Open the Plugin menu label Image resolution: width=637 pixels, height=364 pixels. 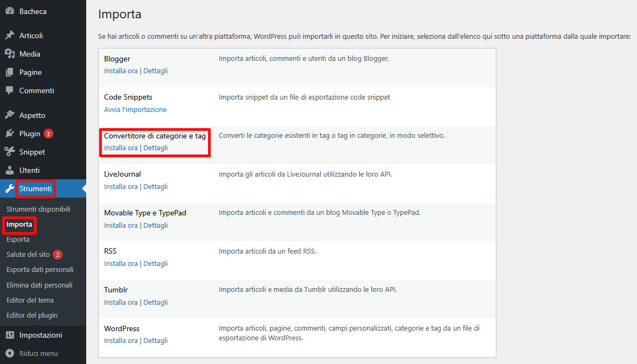[x=30, y=134]
